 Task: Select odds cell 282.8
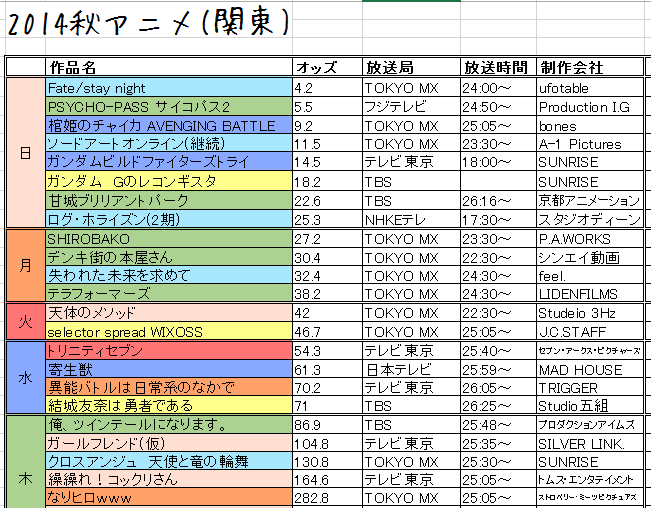tap(327, 497)
